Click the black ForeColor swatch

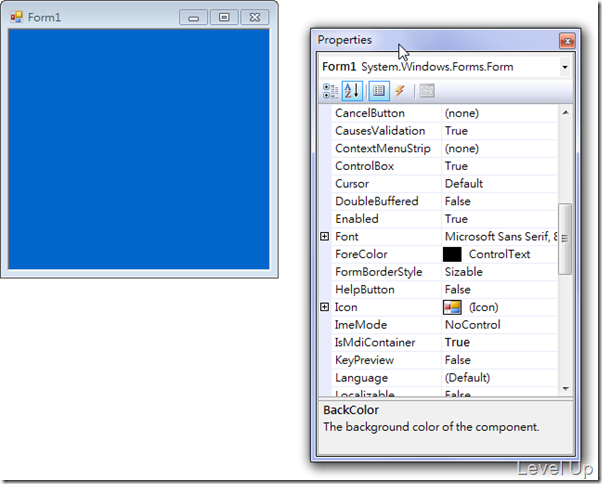(452, 254)
